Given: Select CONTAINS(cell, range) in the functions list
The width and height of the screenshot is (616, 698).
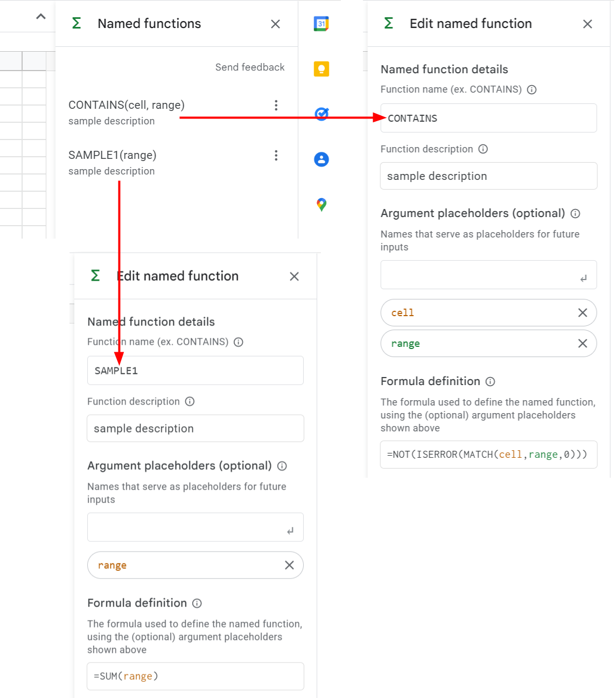Looking at the screenshot, I should pyautogui.click(x=127, y=105).
